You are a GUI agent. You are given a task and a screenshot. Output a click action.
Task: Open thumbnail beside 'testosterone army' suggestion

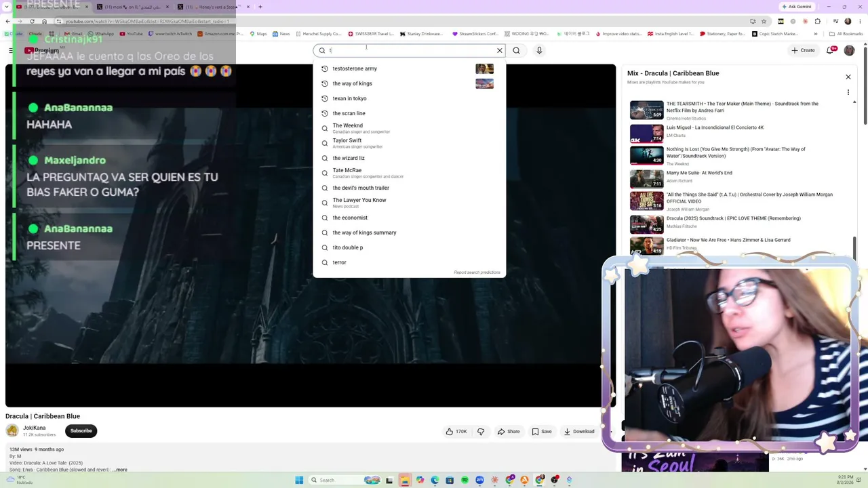coord(484,68)
